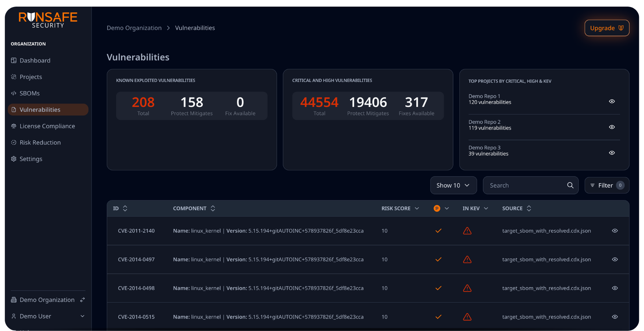Click the CVE-2014-0497 ID cell
The image size is (644, 331).
point(136,259)
